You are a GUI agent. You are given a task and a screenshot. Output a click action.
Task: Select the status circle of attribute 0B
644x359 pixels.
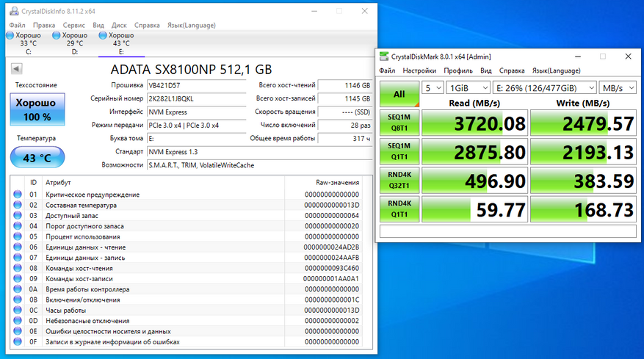17,300
